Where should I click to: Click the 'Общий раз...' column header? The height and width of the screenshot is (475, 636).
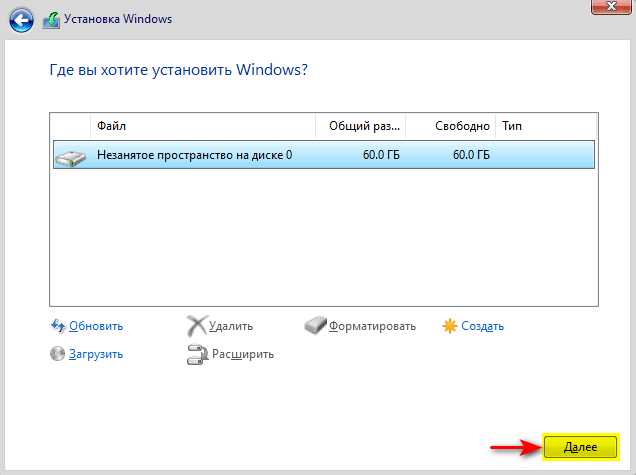point(361,126)
